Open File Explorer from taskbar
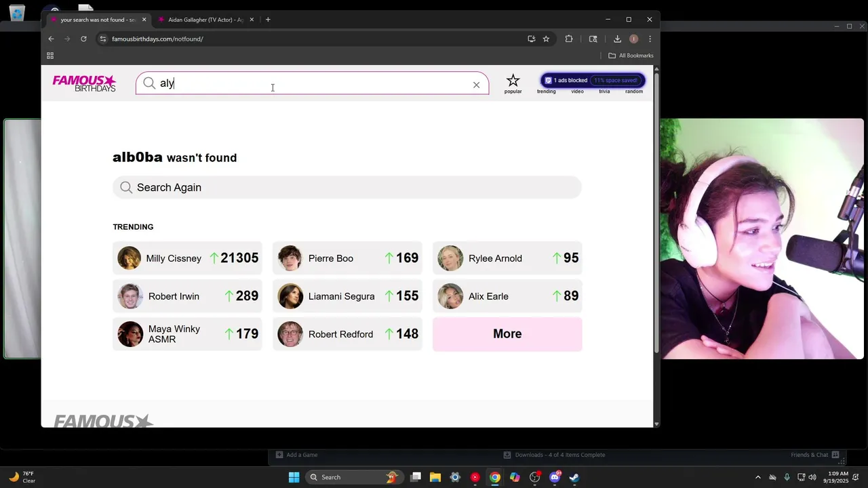Viewport: 868px width, 488px height. coord(435,477)
